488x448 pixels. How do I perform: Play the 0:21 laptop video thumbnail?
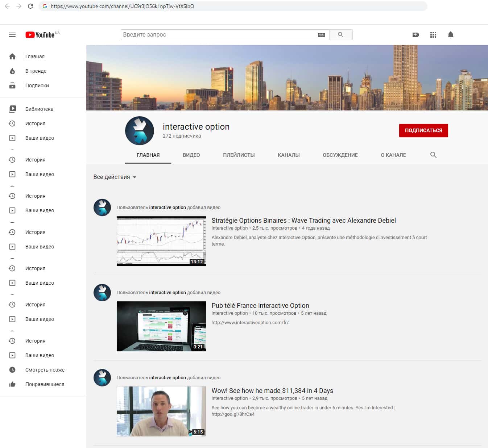(x=161, y=326)
